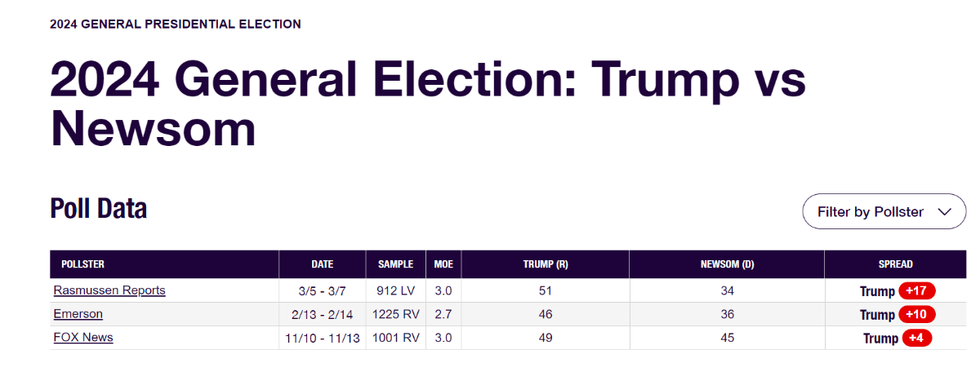Click the NEWSOM (D) column header

(727, 264)
